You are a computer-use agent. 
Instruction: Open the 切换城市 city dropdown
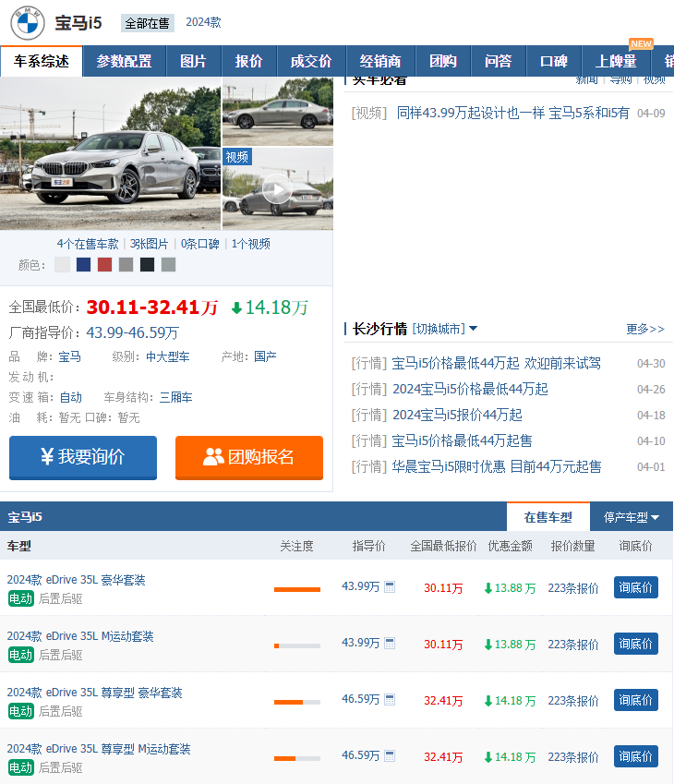click(444, 329)
